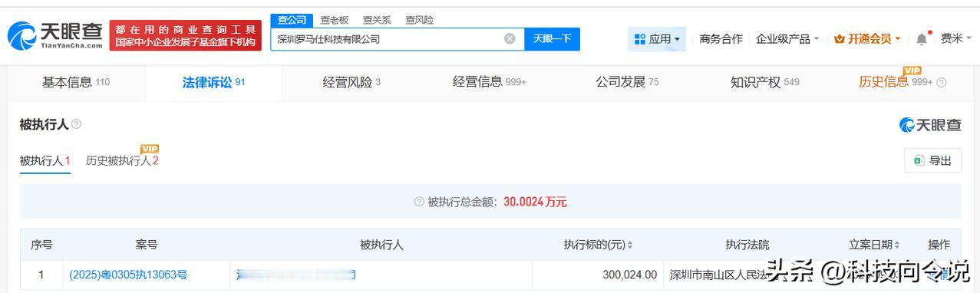Select the 历史被执行人 2 sub-tab
The height and width of the screenshot is (293, 980).
(x=122, y=161)
